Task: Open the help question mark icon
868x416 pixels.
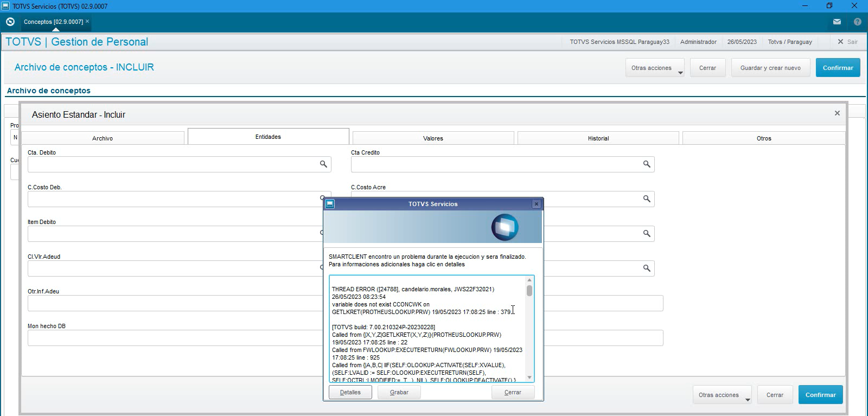Action: (858, 22)
